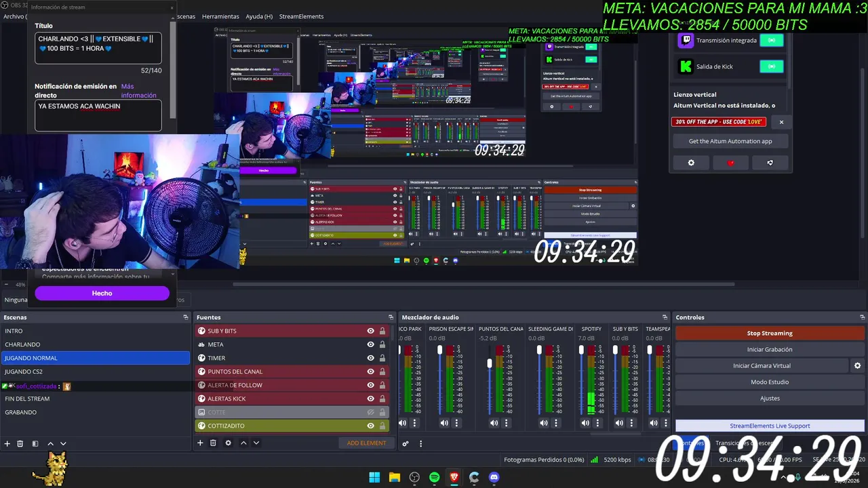The width and height of the screenshot is (868, 488).
Task: Open Aitum settings gear button
Action: (x=691, y=163)
